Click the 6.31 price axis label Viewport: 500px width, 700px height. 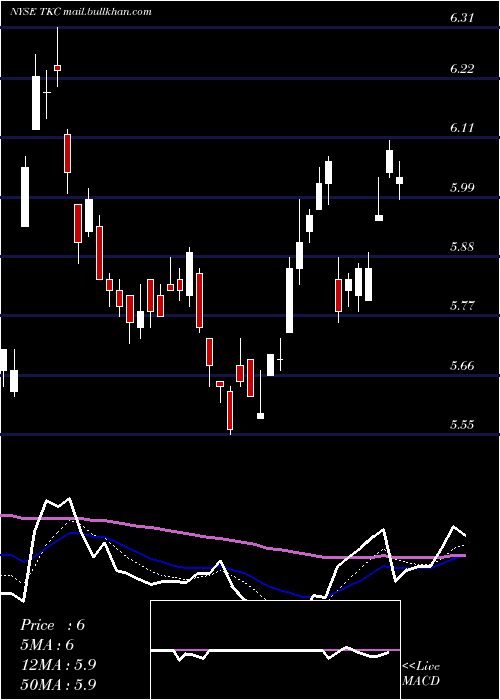click(462, 18)
